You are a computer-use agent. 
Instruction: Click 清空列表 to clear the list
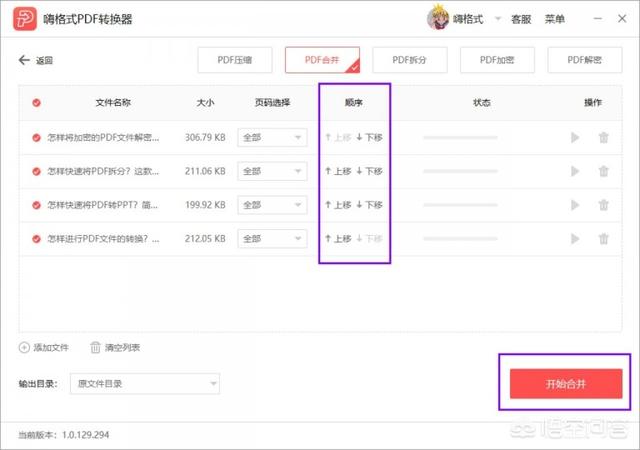click(x=115, y=348)
